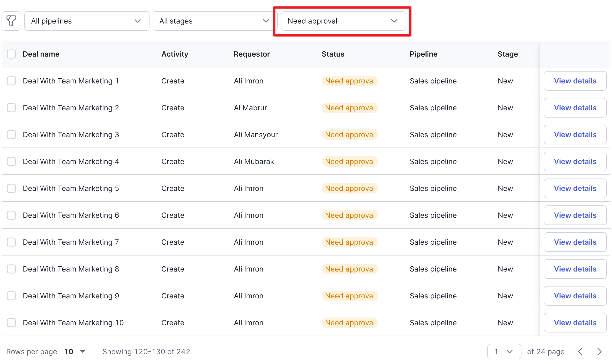Screen dimensions: 612x364
Task: Toggle the select-all deals checkbox
Action: (11, 54)
